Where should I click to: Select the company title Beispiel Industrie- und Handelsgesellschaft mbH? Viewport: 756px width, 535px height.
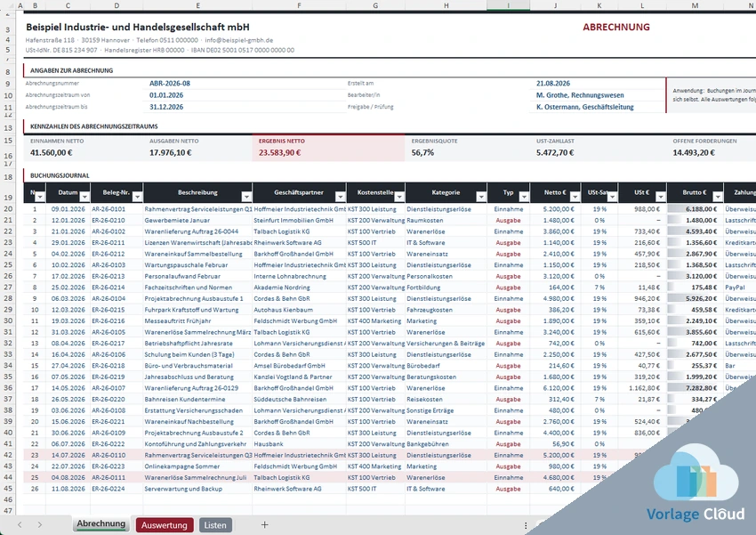[x=137, y=27]
